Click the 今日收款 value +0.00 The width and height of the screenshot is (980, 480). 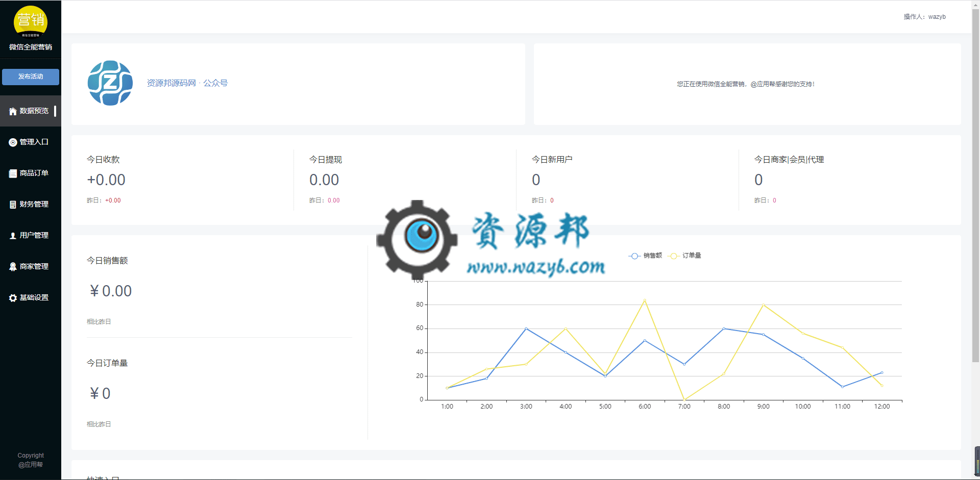[x=106, y=180]
